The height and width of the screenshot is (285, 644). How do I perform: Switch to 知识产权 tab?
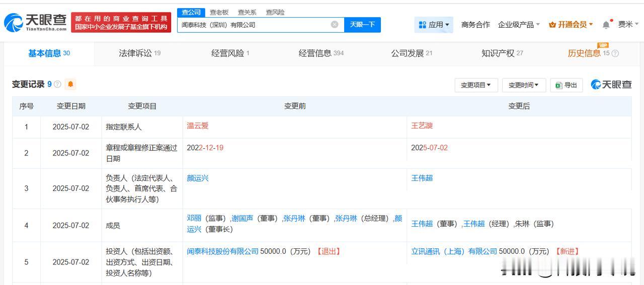click(502, 53)
